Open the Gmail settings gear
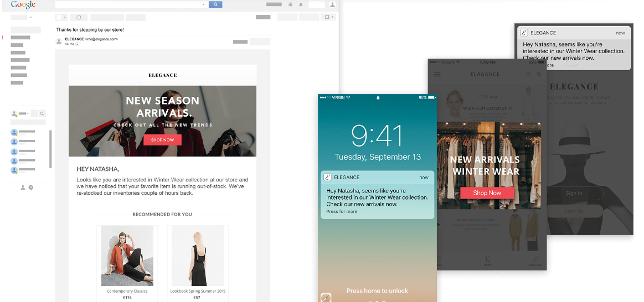Viewport: 644px width, 302px height. 327,17
